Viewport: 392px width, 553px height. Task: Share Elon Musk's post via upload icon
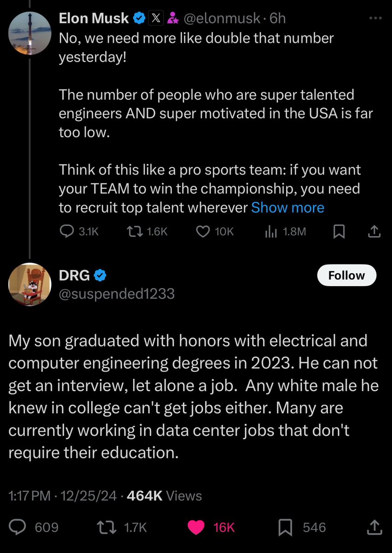374,232
